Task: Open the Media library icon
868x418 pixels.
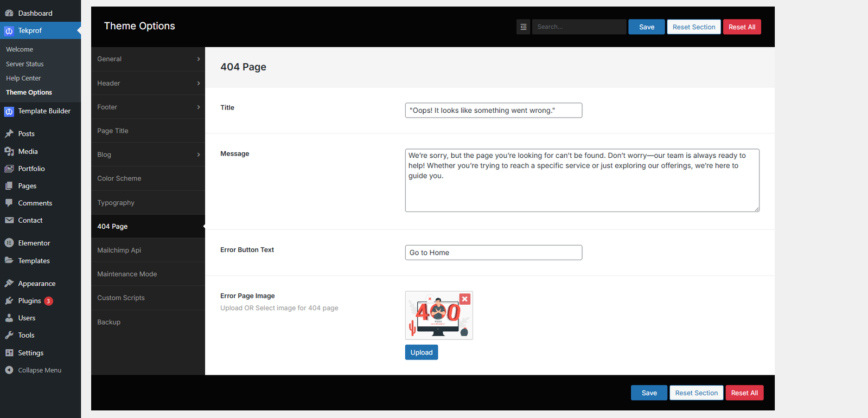Action: 9,152
